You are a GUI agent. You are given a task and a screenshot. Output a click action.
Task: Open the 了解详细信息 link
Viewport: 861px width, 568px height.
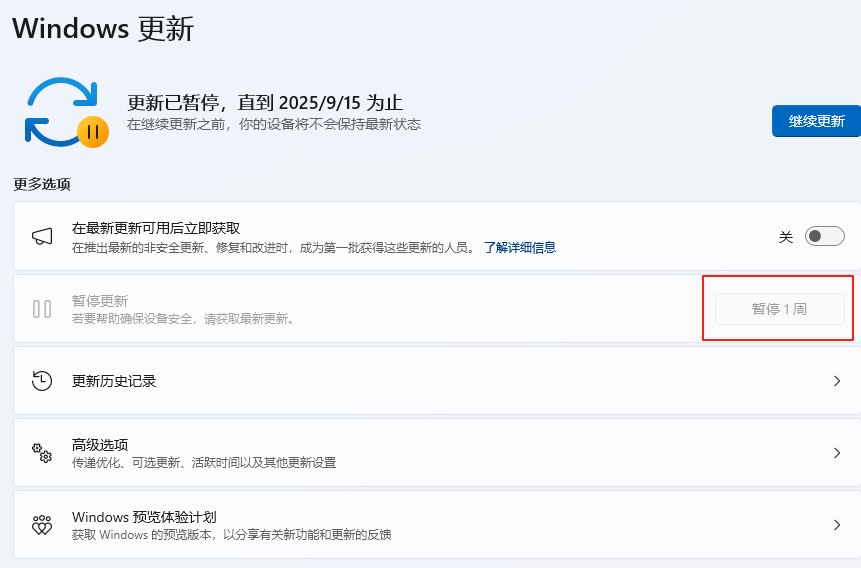pyautogui.click(x=519, y=247)
